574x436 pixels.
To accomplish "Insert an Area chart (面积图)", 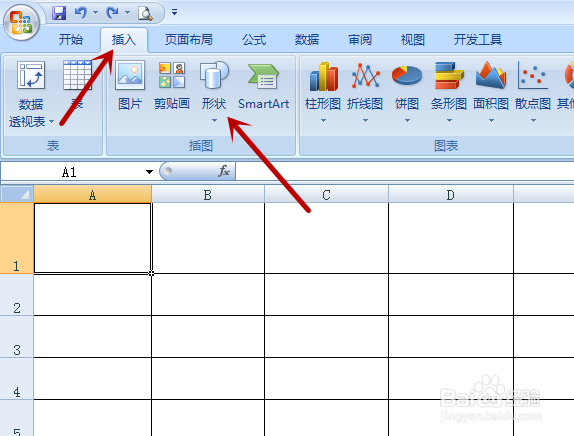I will 491,92.
